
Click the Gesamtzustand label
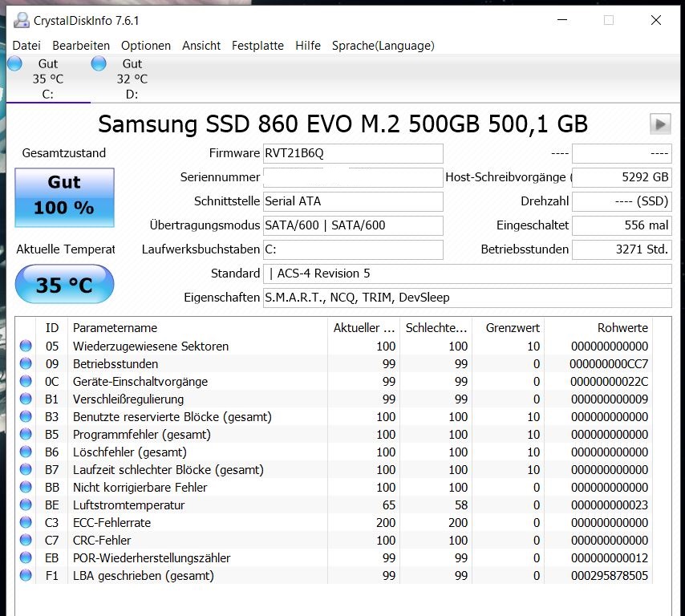64,153
